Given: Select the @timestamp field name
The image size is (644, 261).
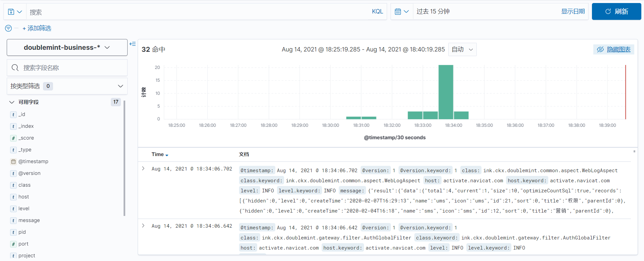Looking at the screenshot, I should point(33,161).
